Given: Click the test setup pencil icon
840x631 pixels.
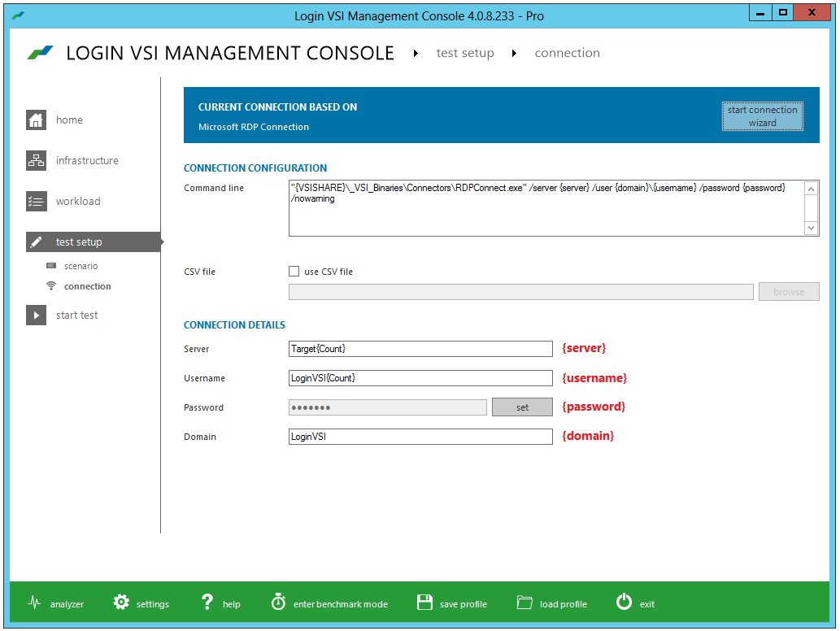Looking at the screenshot, I should point(36,242).
